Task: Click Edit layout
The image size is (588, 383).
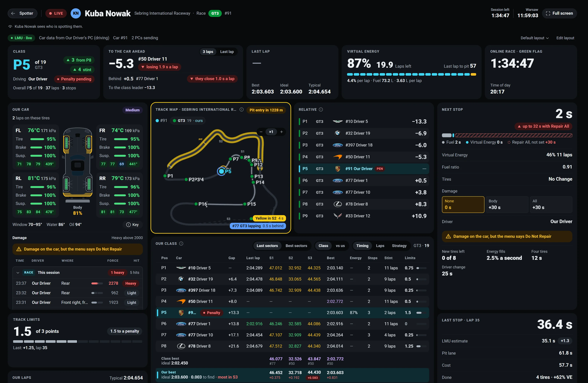Action: click(x=565, y=38)
